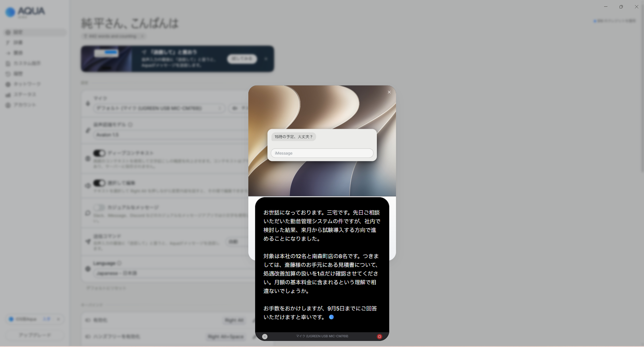Open the microphone device dropdown
Viewport: 644px width, 347px height.
[x=159, y=108]
